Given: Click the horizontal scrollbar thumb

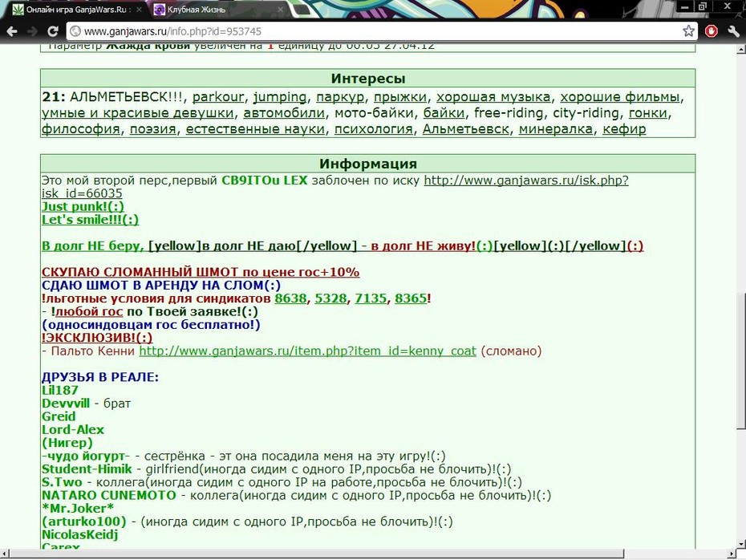Looking at the screenshot, I should (316, 554).
